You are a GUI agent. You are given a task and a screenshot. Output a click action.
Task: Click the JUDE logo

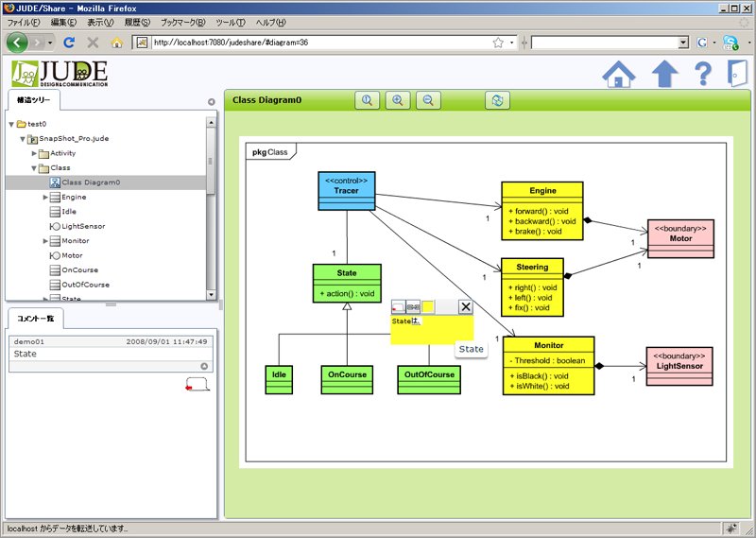60,74
